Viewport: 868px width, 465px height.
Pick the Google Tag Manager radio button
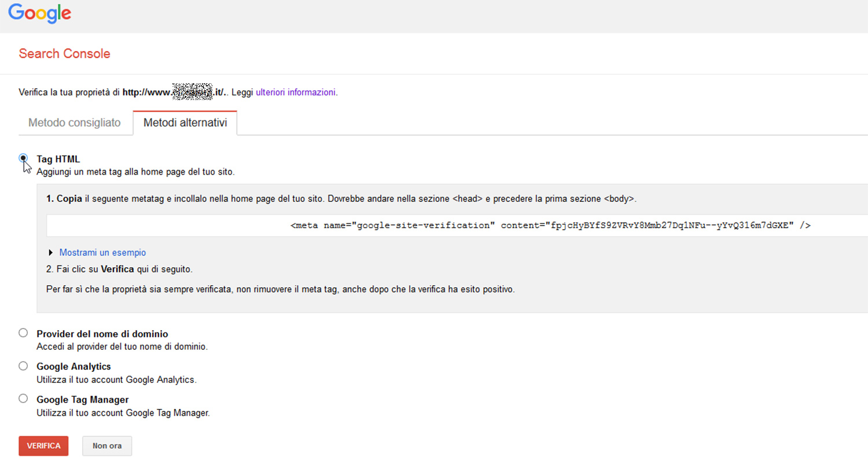point(23,398)
